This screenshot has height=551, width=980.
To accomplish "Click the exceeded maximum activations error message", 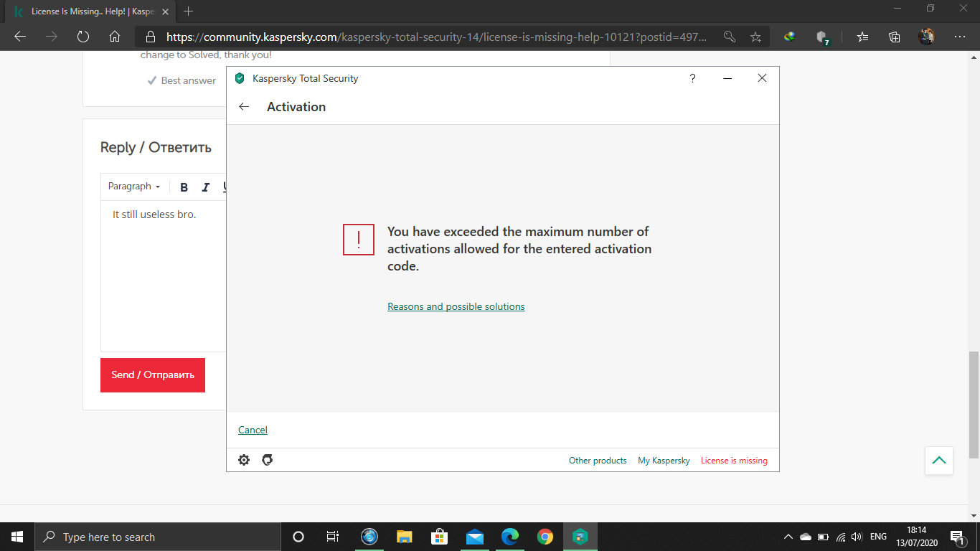I will [x=519, y=249].
